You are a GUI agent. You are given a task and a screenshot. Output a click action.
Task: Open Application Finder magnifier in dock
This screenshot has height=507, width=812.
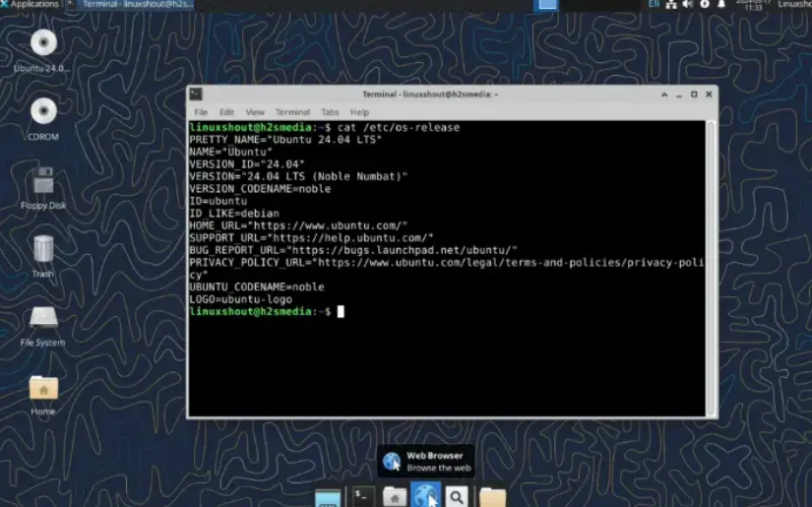coord(457,496)
